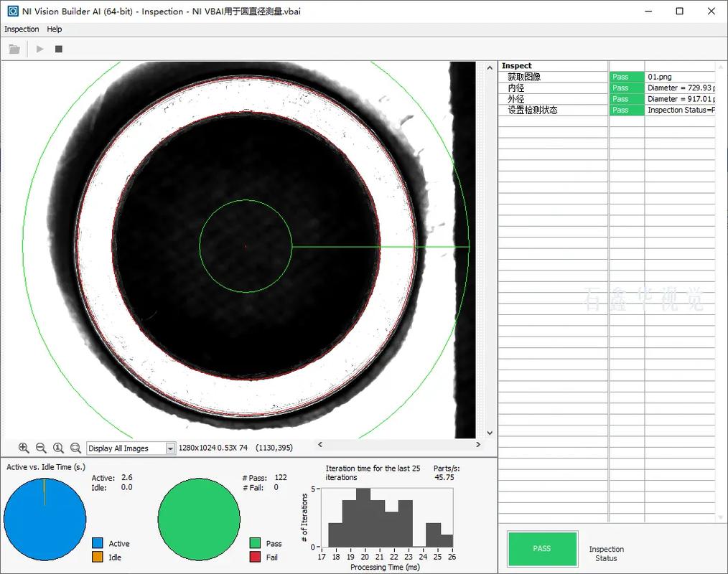The height and width of the screenshot is (574, 728).
Task: Open the Help menu
Action: coord(55,29)
